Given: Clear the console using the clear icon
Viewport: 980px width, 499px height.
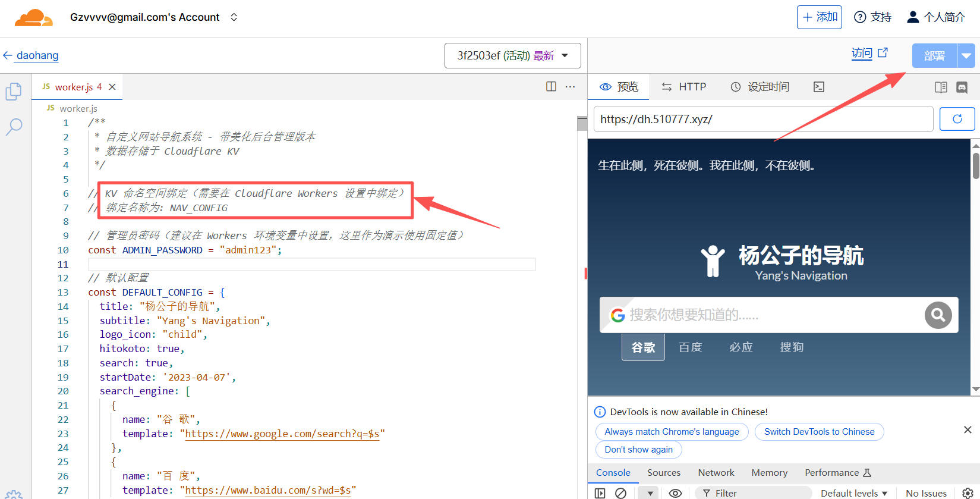Looking at the screenshot, I should [620, 492].
